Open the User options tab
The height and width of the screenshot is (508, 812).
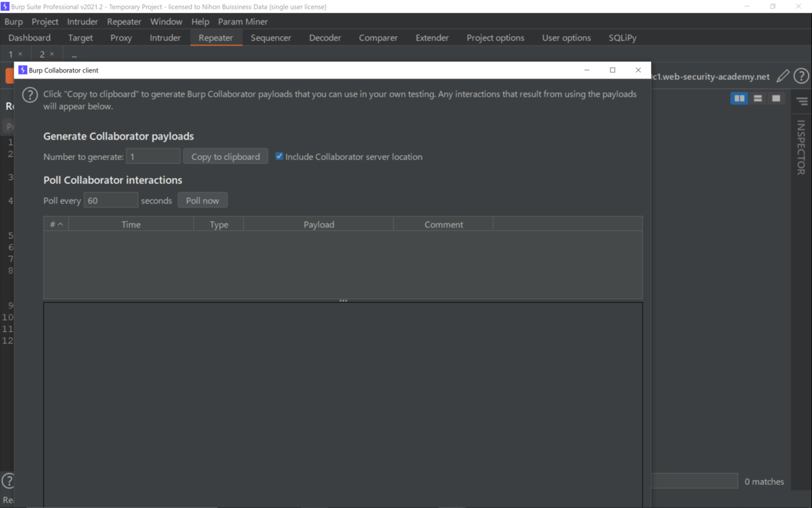[x=566, y=38]
